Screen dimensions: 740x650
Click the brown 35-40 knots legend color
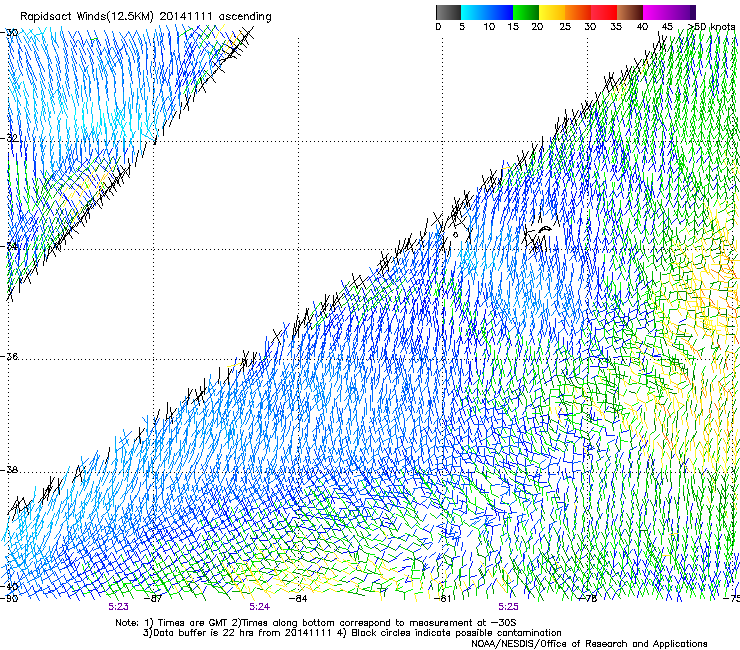[x=630, y=12]
